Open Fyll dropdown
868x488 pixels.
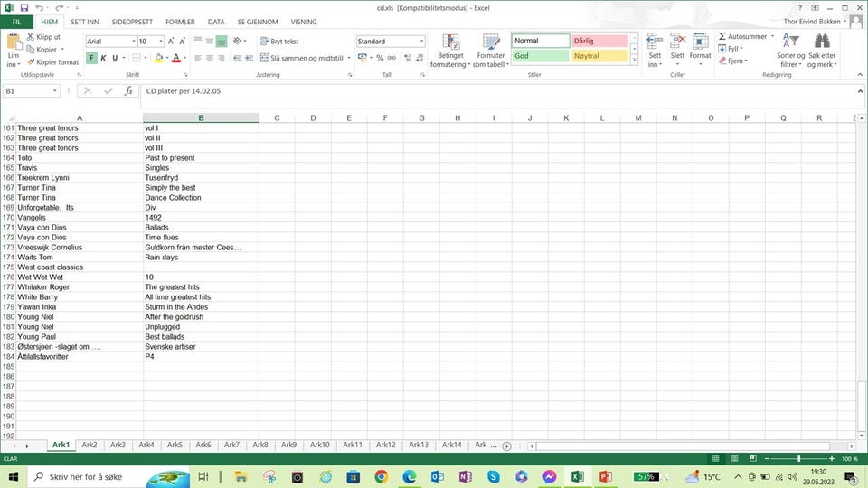click(731, 49)
